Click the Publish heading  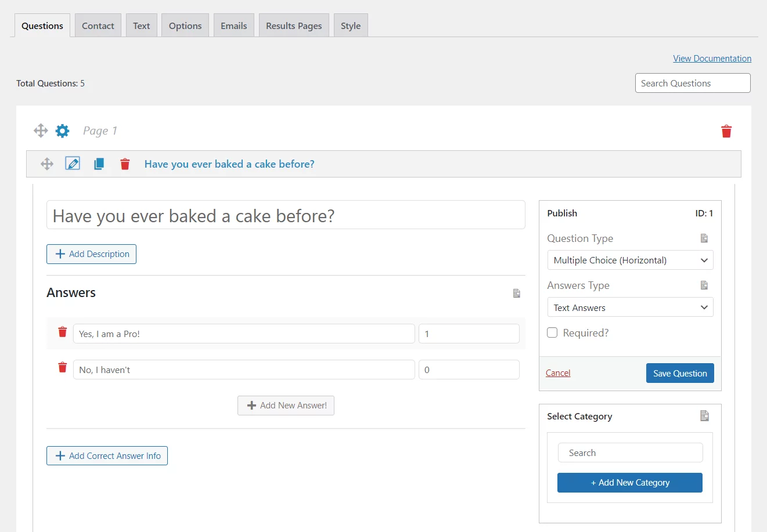(562, 213)
